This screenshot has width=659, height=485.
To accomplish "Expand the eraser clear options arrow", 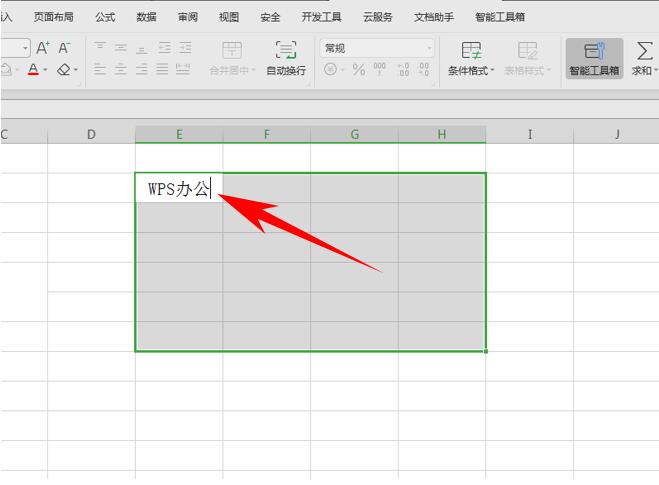I will (x=76, y=70).
